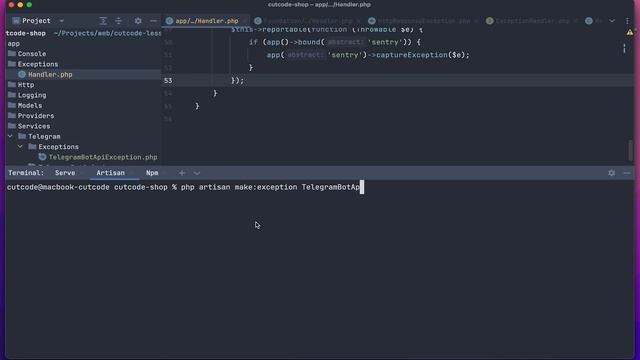Select the Telegram folder row
Image resolution: width=640 pixels, height=360 pixels.
(44, 136)
